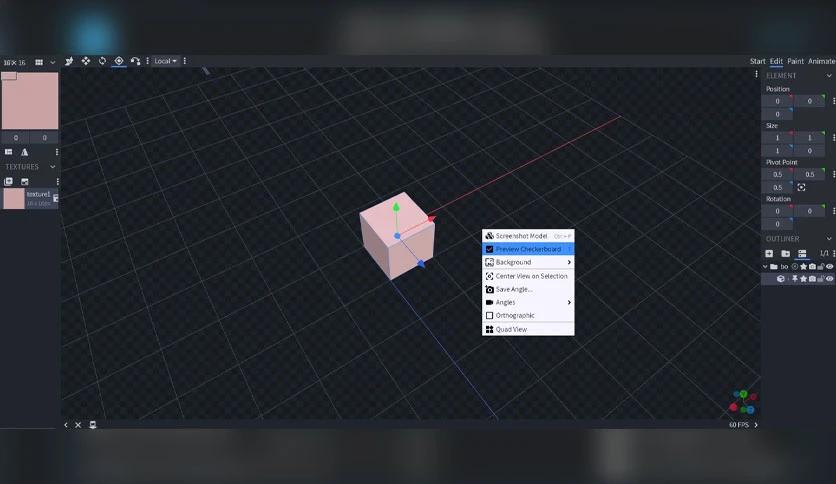This screenshot has width=836, height=484.
Task: Toggle the lock on the cube row
Action: (821, 279)
